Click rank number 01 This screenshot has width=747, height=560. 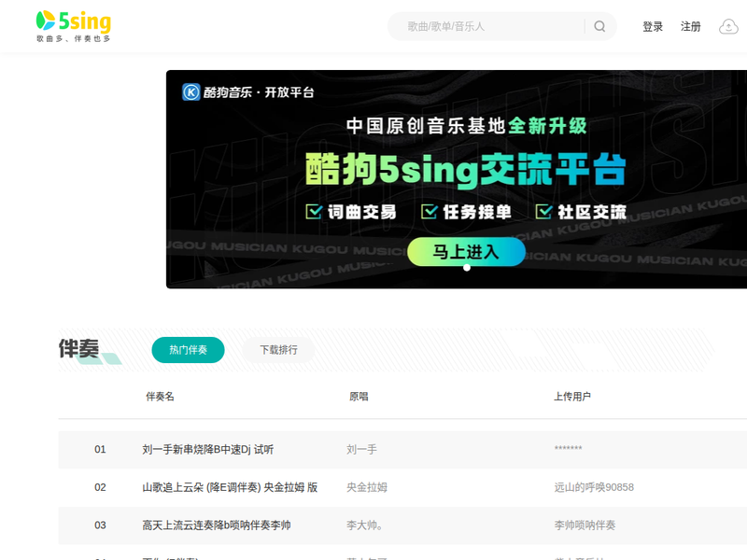(100, 450)
